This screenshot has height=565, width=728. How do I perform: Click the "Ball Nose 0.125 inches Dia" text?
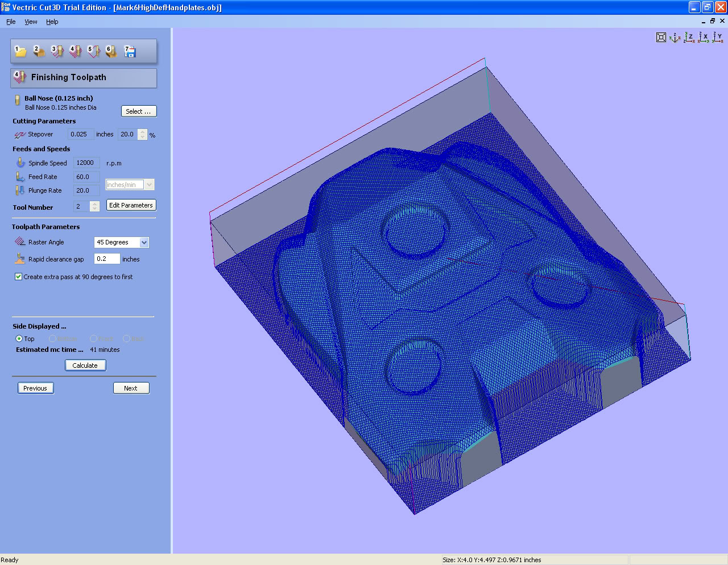[61, 107]
